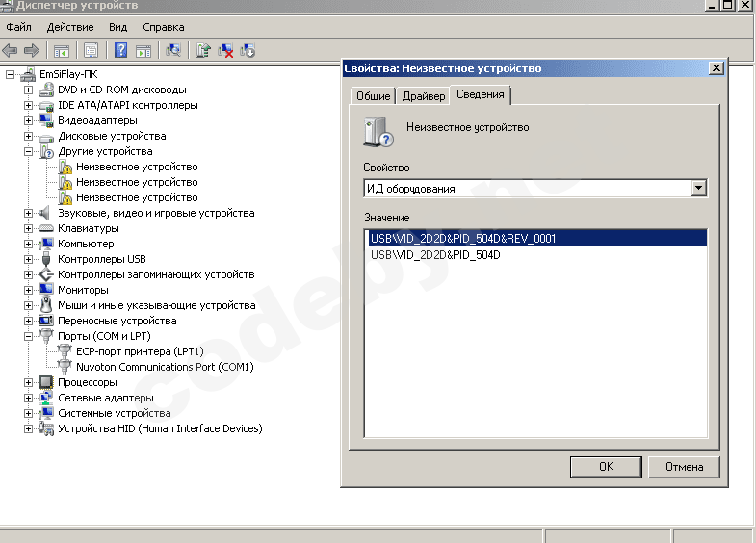
Task: Click the Процессоры chip icon
Action: point(46,382)
